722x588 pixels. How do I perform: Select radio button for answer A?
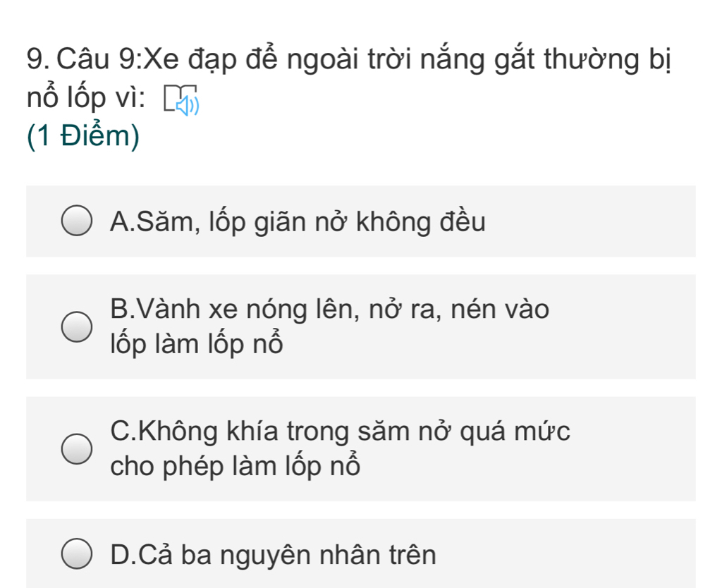[76, 221]
